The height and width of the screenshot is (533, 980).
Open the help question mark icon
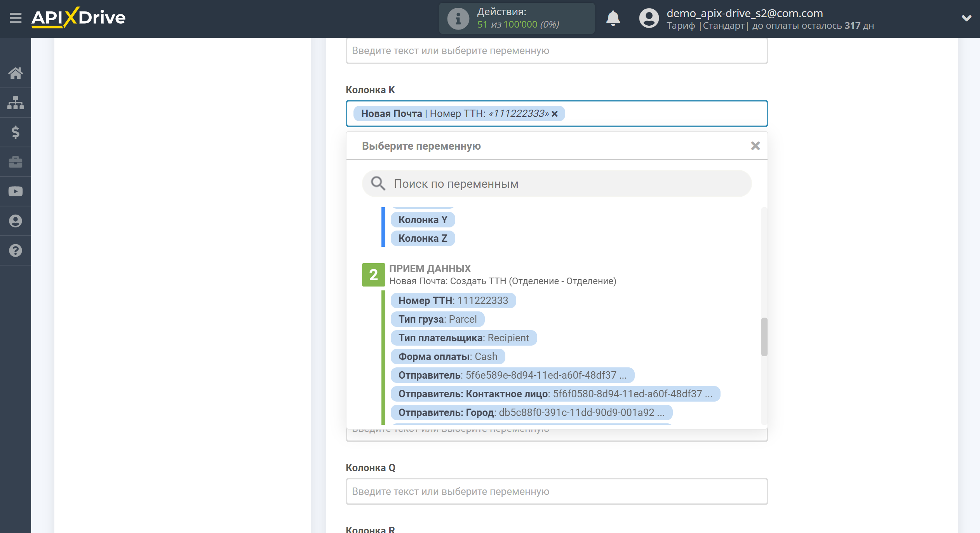tap(16, 250)
